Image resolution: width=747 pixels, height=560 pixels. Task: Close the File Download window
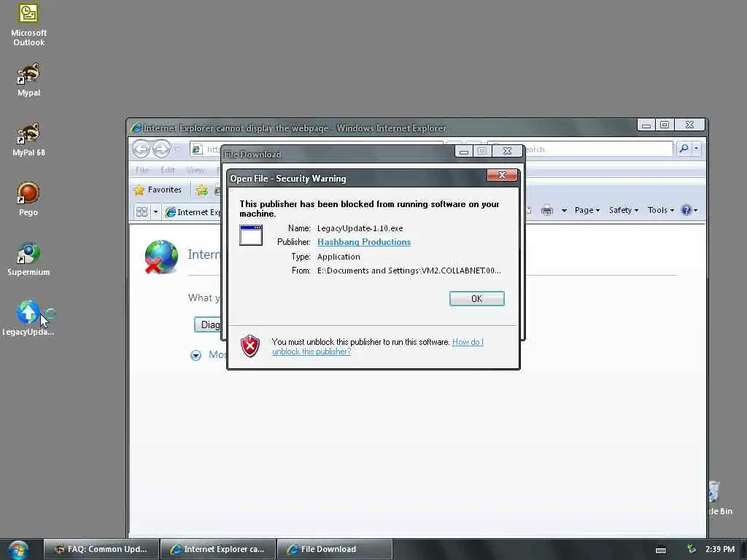(508, 151)
